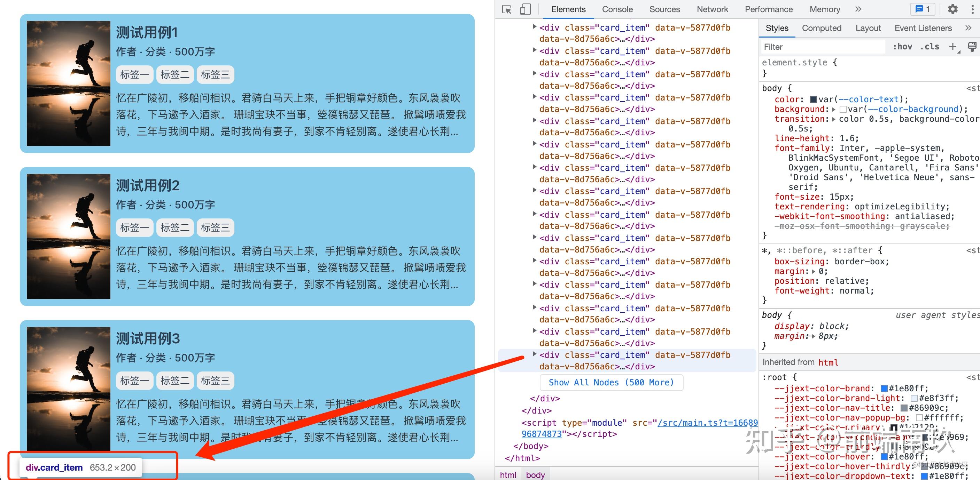Open the Computed styles tab
The height and width of the screenshot is (480, 980).
coord(821,28)
